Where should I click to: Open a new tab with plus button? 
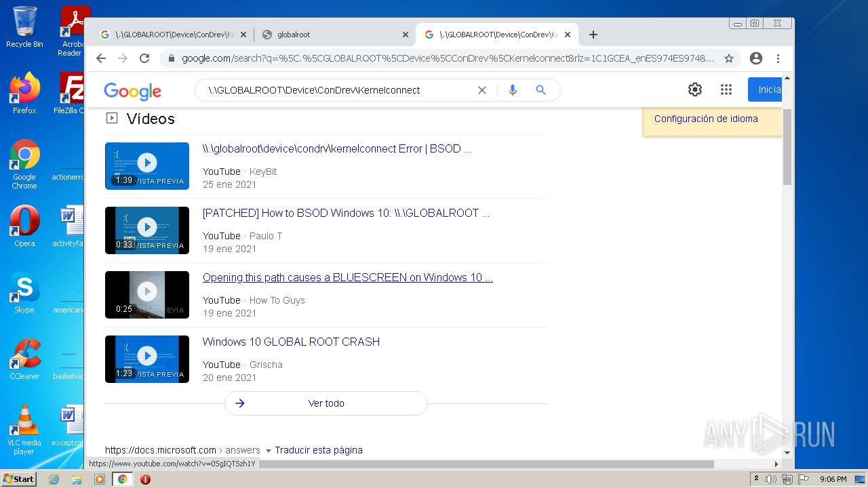pyautogui.click(x=593, y=35)
